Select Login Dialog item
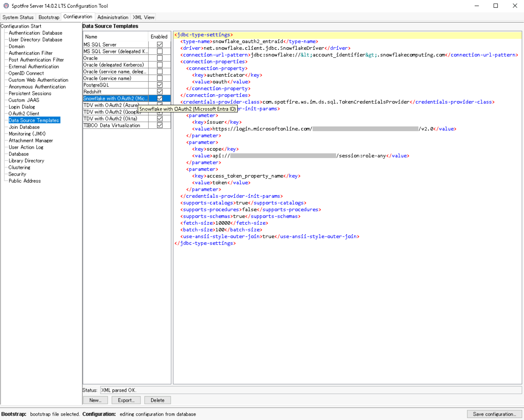Viewport: 524px width, 420px height. (22, 107)
